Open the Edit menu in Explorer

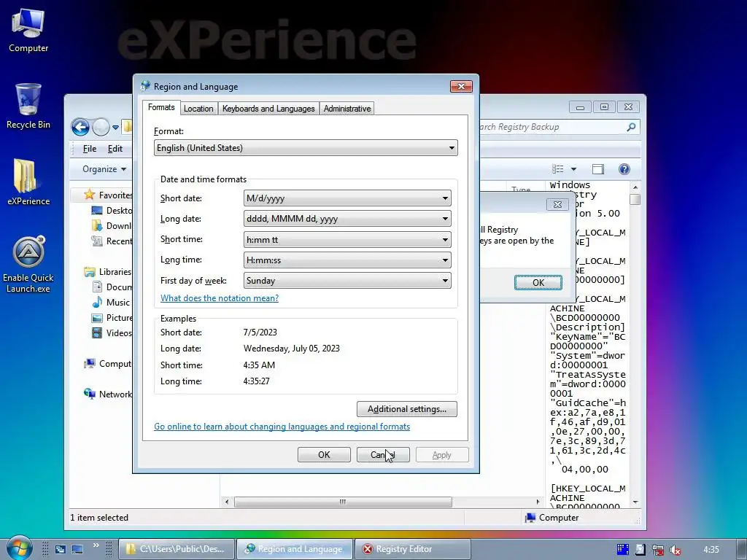coord(115,149)
